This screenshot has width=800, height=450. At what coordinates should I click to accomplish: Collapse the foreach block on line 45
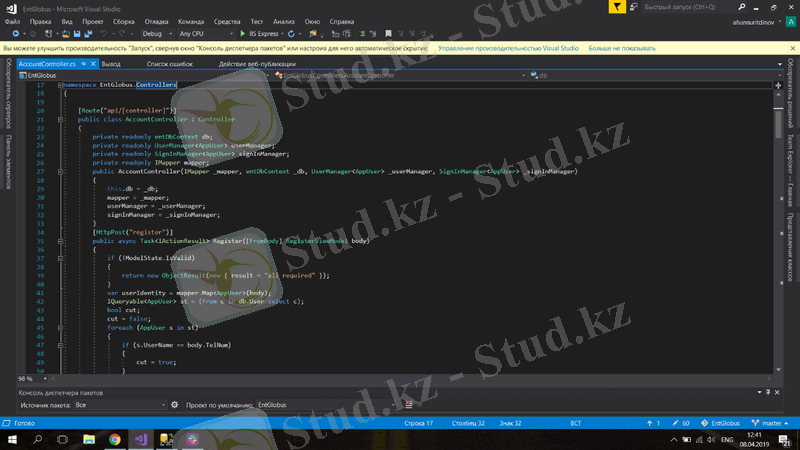point(60,328)
